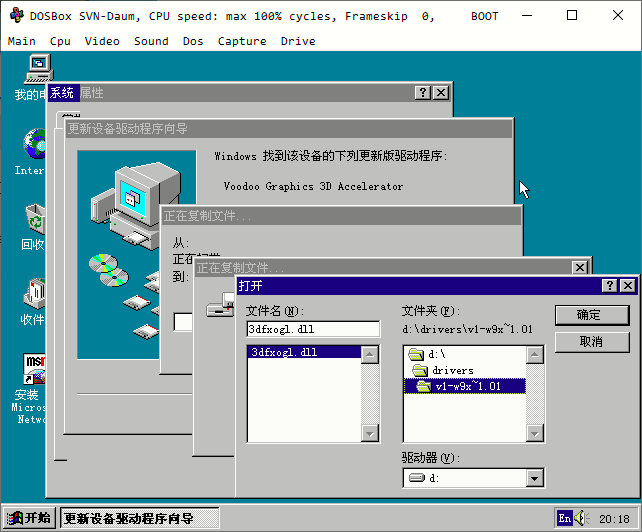Open the MSN setup desktop icon
The image size is (642, 532).
(x=34, y=369)
